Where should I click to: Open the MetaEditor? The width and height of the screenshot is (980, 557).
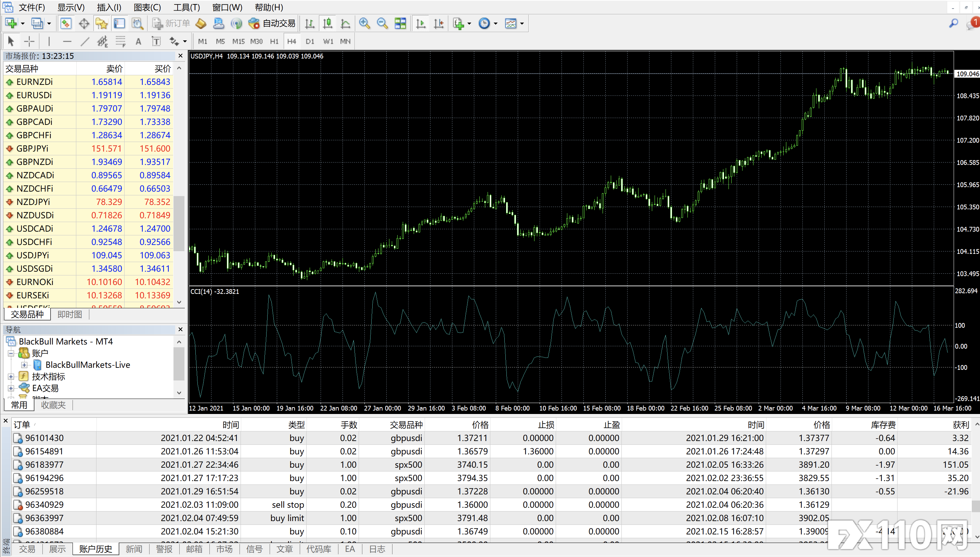(201, 23)
